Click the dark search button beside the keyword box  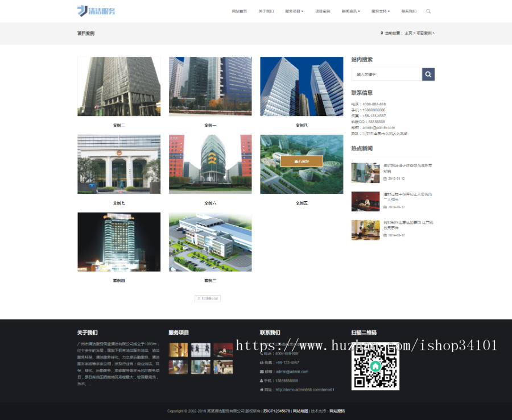point(428,74)
